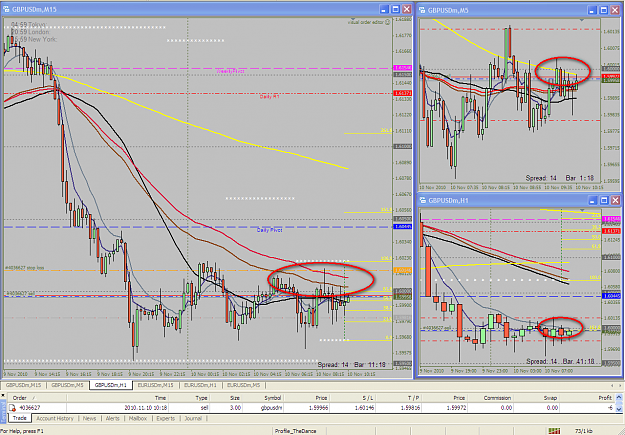Sort by the Profit column header
The height and width of the screenshot is (435, 625).
(x=587, y=398)
